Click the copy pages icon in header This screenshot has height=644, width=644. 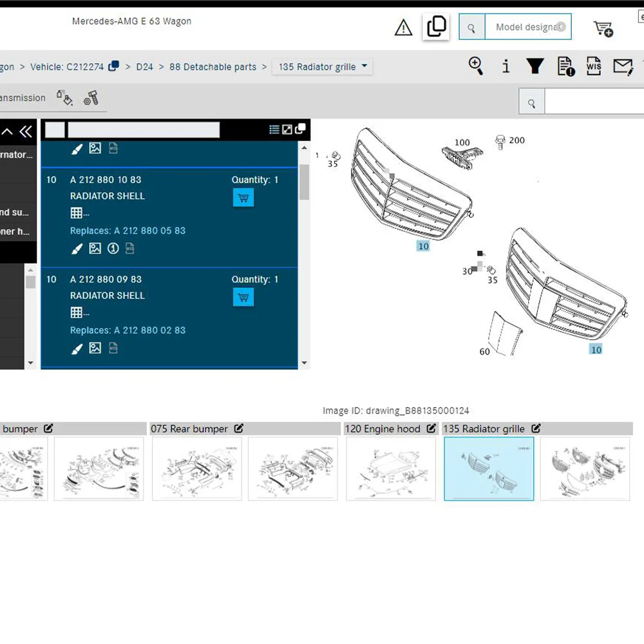pos(436,26)
